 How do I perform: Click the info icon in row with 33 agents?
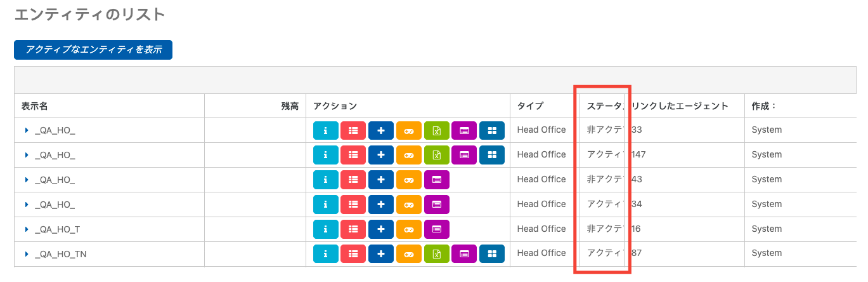[x=325, y=130]
